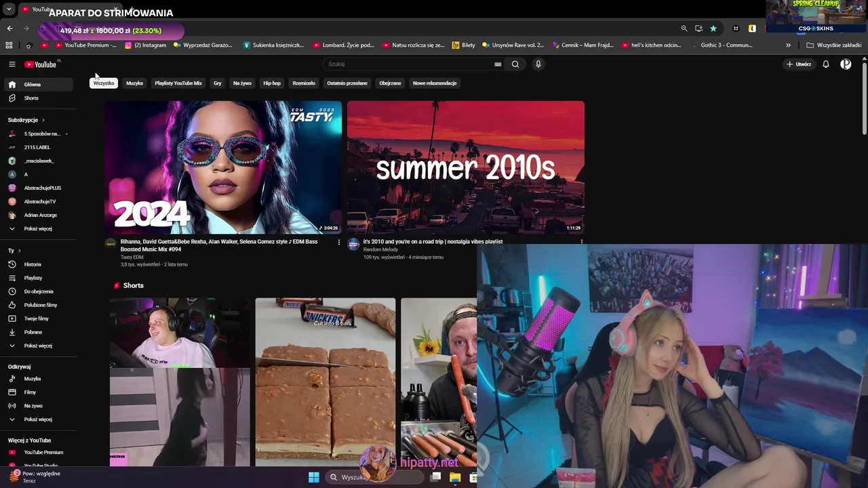Open the Tasty EDM channel link

point(132,258)
